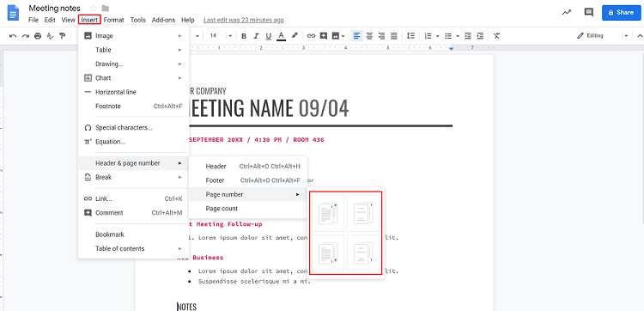Toggle bold formatting
The width and height of the screenshot is (644, 311).
[244, 36]
